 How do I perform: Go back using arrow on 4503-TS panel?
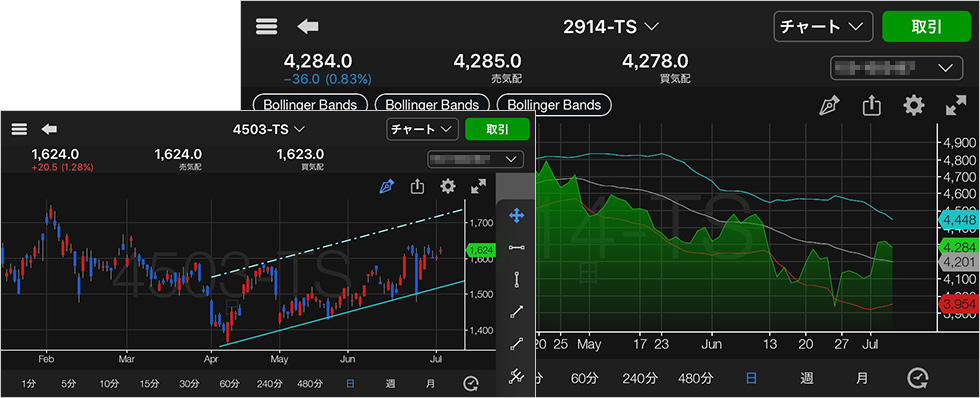coord(49,129)
